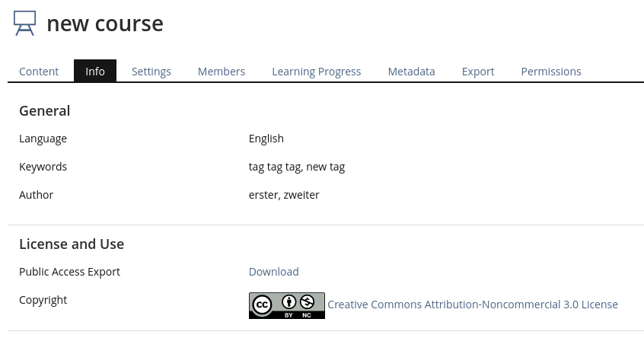This screenshot has height=338, width=644.
Task: Open the Settings tab
Action: click(151, 72)
